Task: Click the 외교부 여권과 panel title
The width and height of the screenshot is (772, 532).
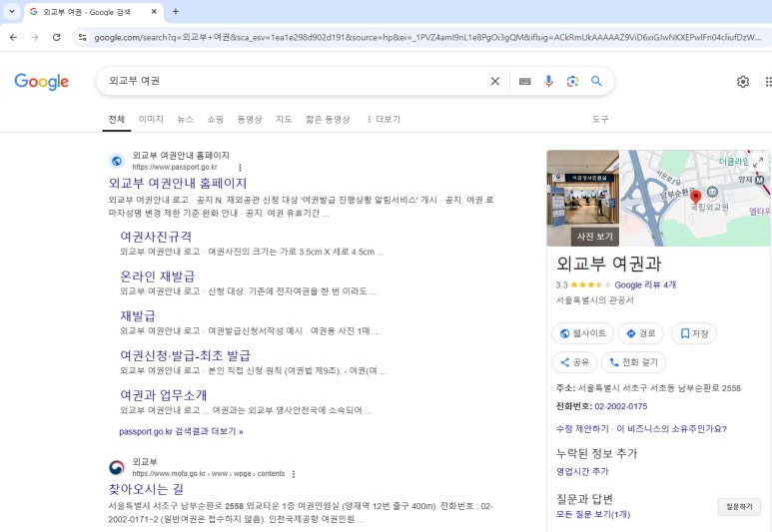Action: [608, 264]
